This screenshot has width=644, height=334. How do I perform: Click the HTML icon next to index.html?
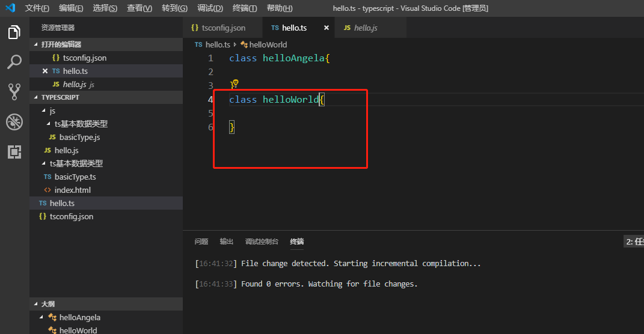click(x=48, y=190)
